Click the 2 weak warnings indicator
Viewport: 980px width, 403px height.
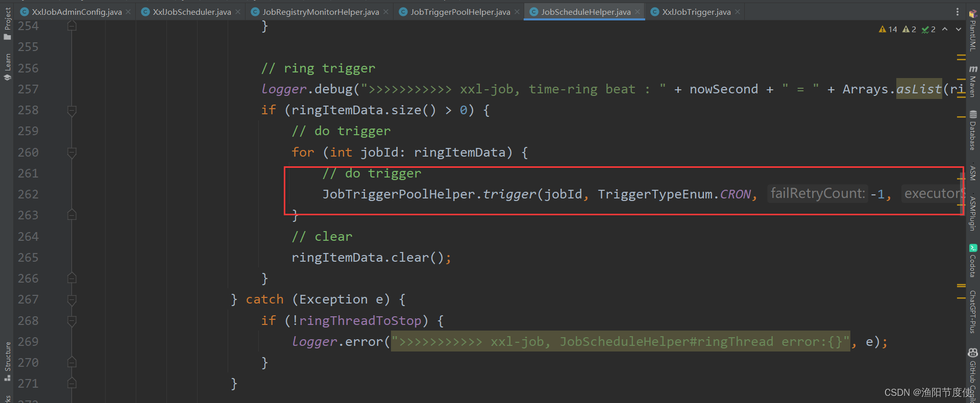(x=909, y=30)
